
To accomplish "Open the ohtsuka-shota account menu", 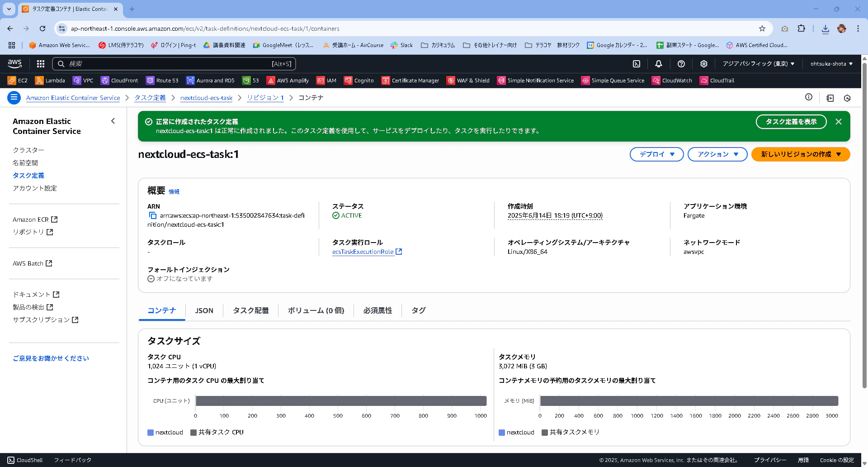I will [831, 64].
